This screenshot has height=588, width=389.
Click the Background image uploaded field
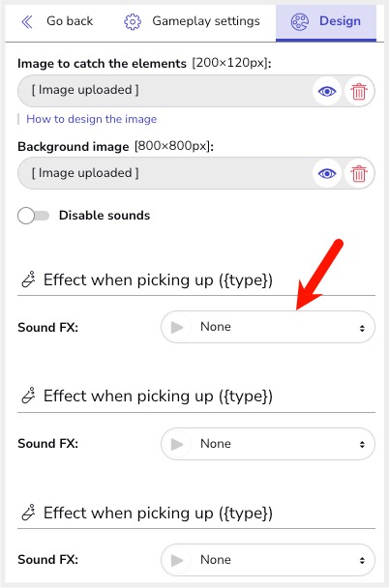[165, 173]
